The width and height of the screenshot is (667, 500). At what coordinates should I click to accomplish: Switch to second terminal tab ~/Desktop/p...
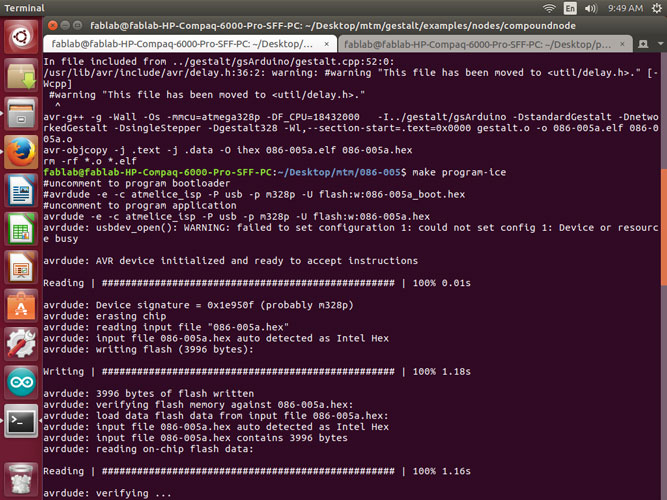(485, 44)
